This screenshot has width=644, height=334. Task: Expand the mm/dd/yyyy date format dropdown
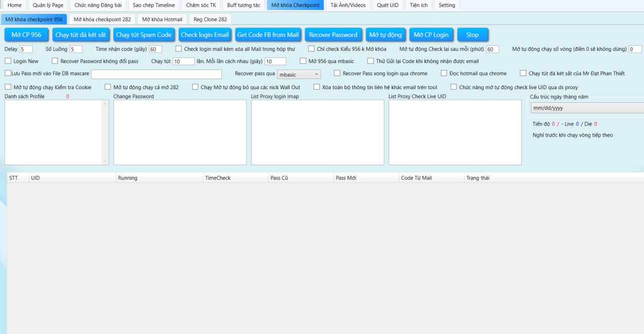(587, 108)
